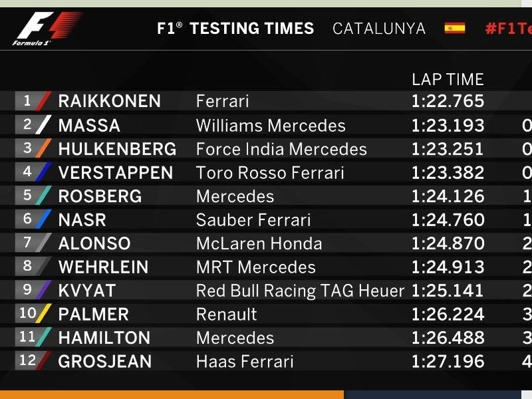Viewport: 532px width, 399px height.
Task: Click the blue Toro Rosso stripe beside Verstappen
Action: click(44, 173)
